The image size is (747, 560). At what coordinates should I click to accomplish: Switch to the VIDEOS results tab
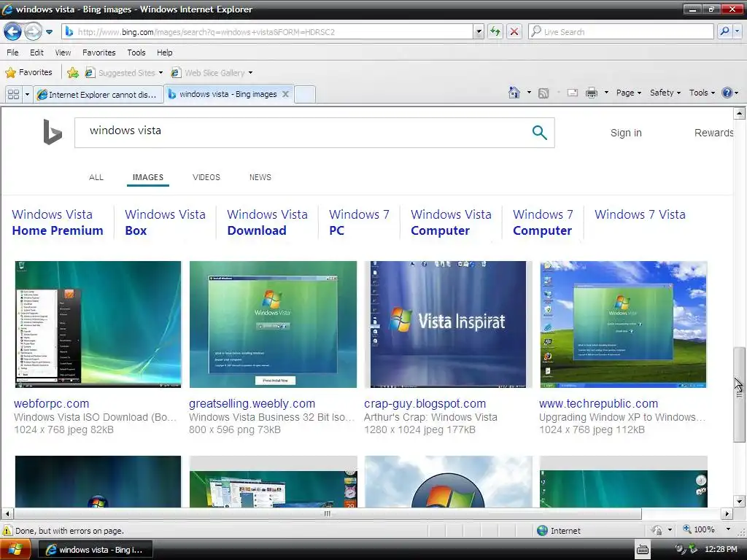[x=206, y=177]
